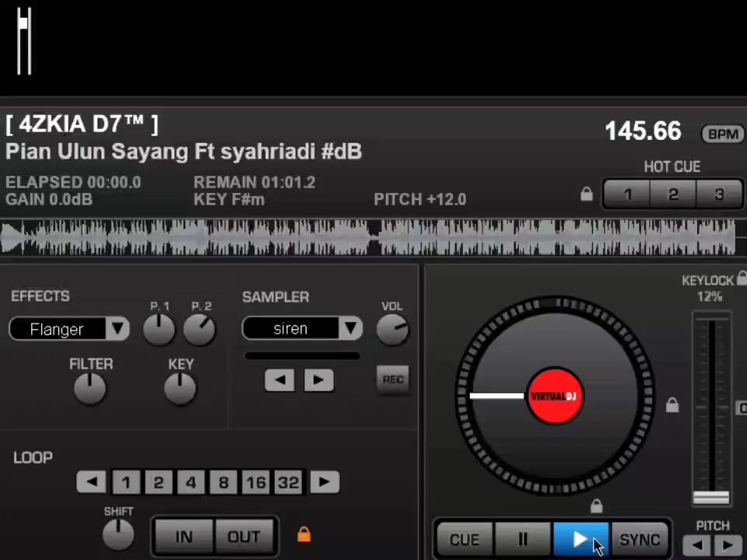747x560 pixels.
Task: Click the ELAPSED 00:00.0 time display
Action: (x=73, y=182)
